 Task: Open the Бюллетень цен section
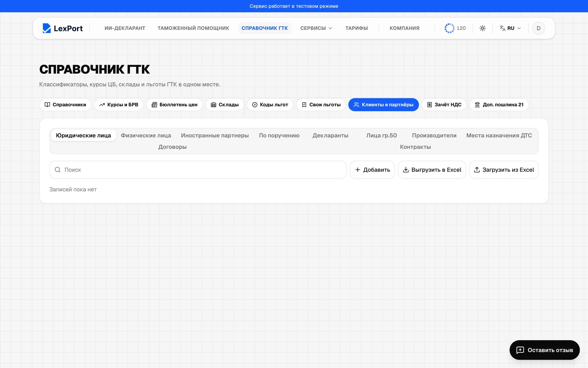point(174,105)
